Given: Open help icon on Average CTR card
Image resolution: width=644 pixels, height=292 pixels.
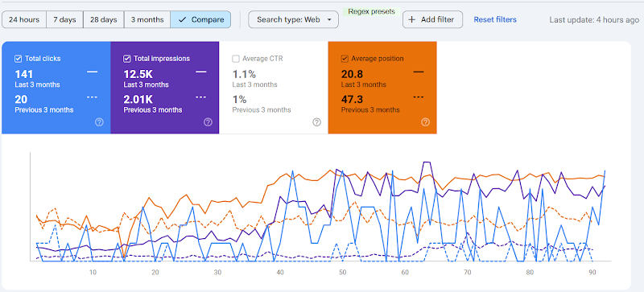Looking at the screenshot, I should (316, 122).
